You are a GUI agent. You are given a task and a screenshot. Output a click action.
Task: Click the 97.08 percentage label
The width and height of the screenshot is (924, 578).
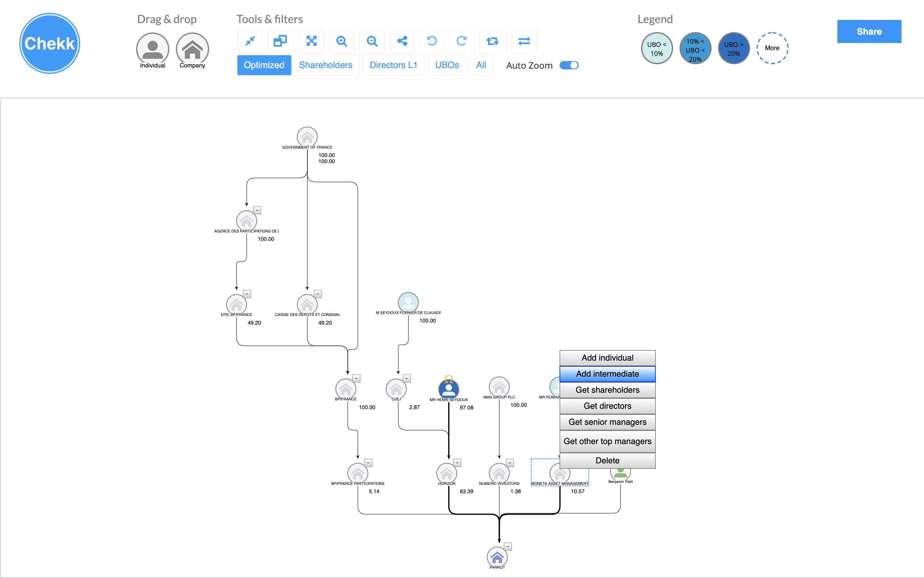click(x=466, y=408)
